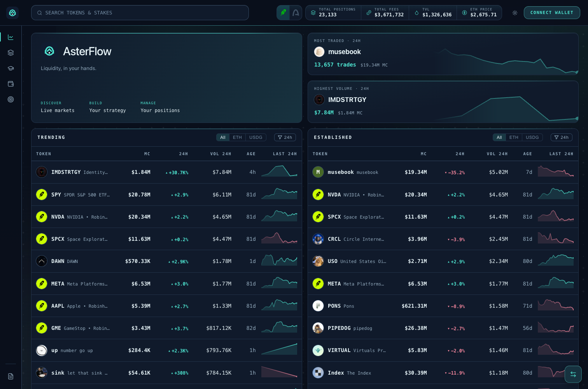
Task: Select 'USDG' filter in Trending panel
Action: pyautogui.click(x=256, y=137)
